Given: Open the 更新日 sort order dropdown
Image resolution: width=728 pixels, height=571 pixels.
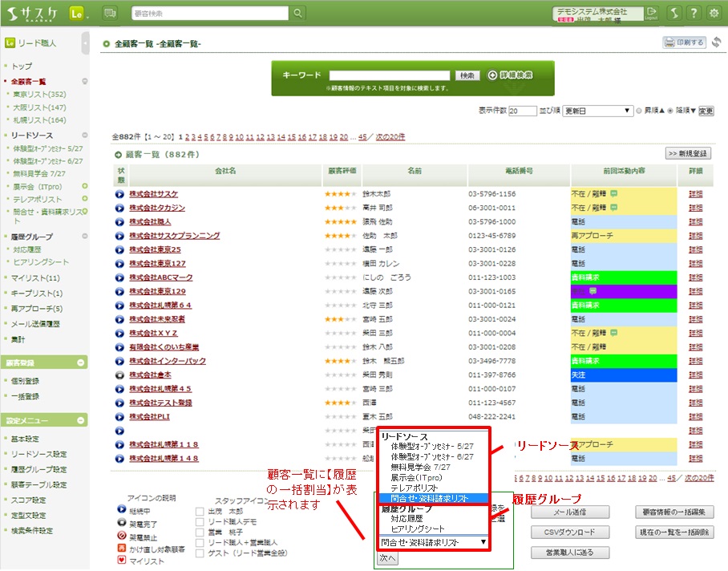Looking at the screenshot, I should click(x=597, y=111).
